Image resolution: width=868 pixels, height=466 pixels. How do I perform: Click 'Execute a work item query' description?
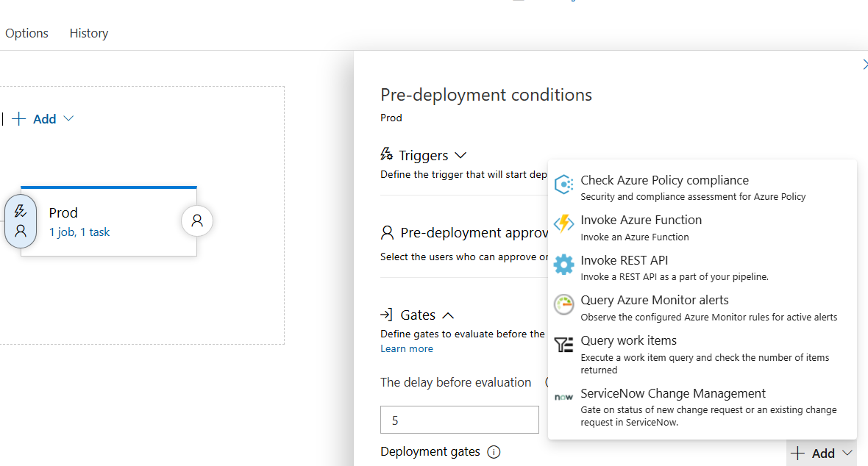tap(705, 364)
